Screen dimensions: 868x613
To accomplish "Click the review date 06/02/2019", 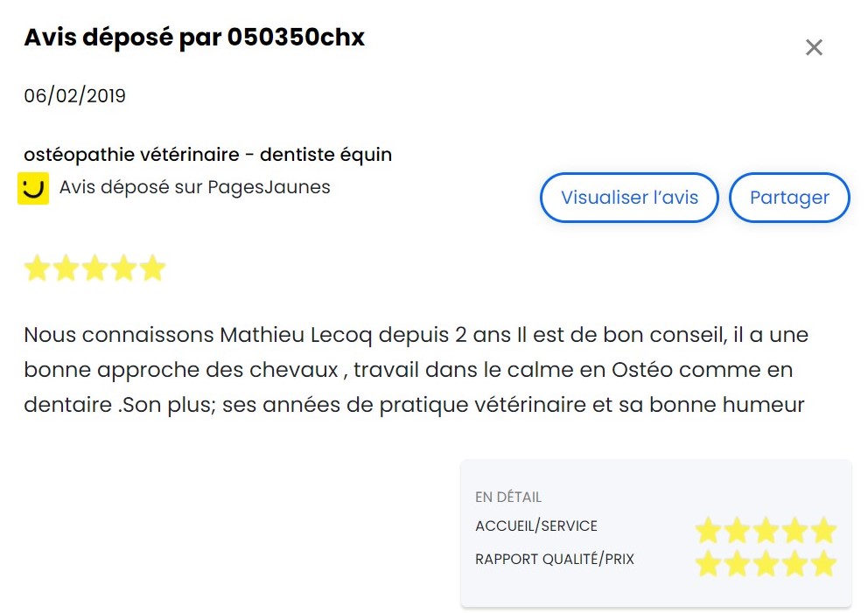I will click(75, 95).
